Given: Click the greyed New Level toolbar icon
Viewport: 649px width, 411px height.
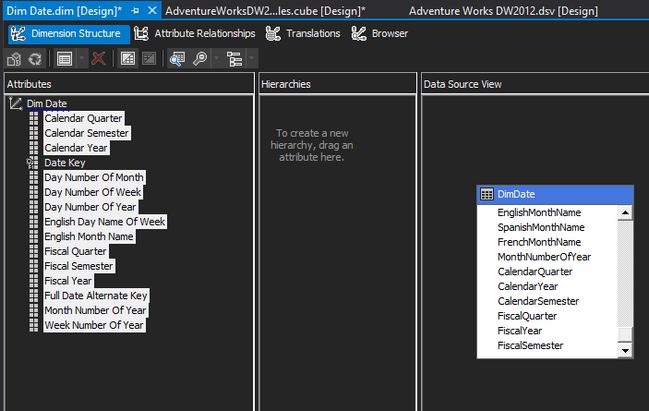Looking at the screenshot, I should (149, 59).
